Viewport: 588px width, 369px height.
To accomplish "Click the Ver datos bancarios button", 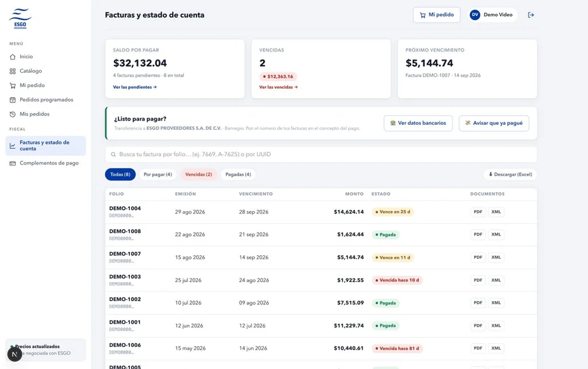I will pos(418,123).
